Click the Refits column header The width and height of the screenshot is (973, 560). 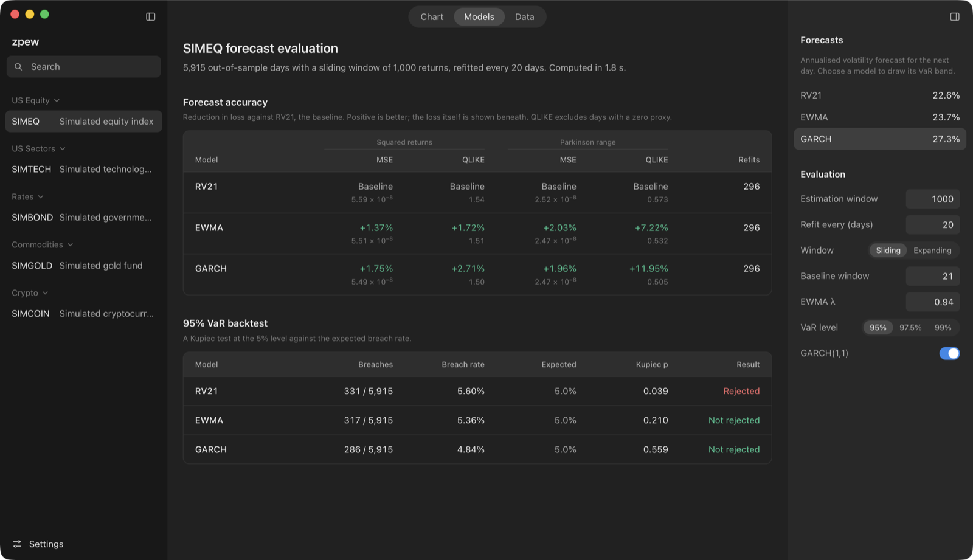[x=749, y=160]
